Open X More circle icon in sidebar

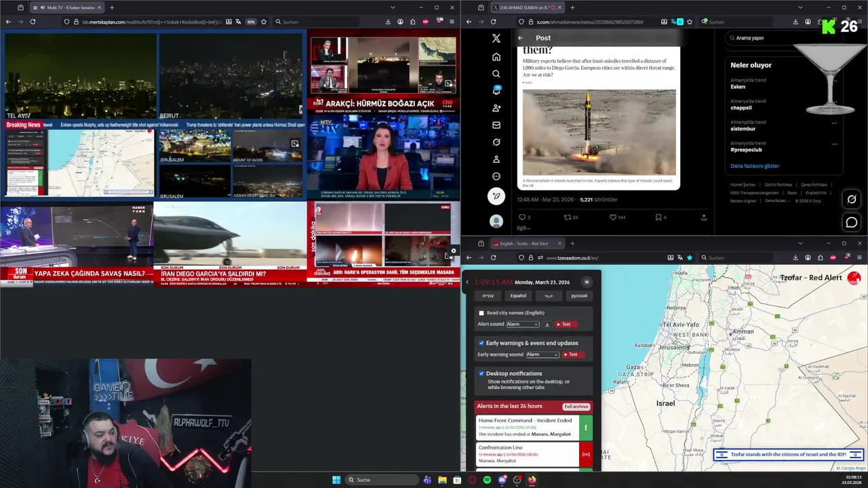pos(496,176)
